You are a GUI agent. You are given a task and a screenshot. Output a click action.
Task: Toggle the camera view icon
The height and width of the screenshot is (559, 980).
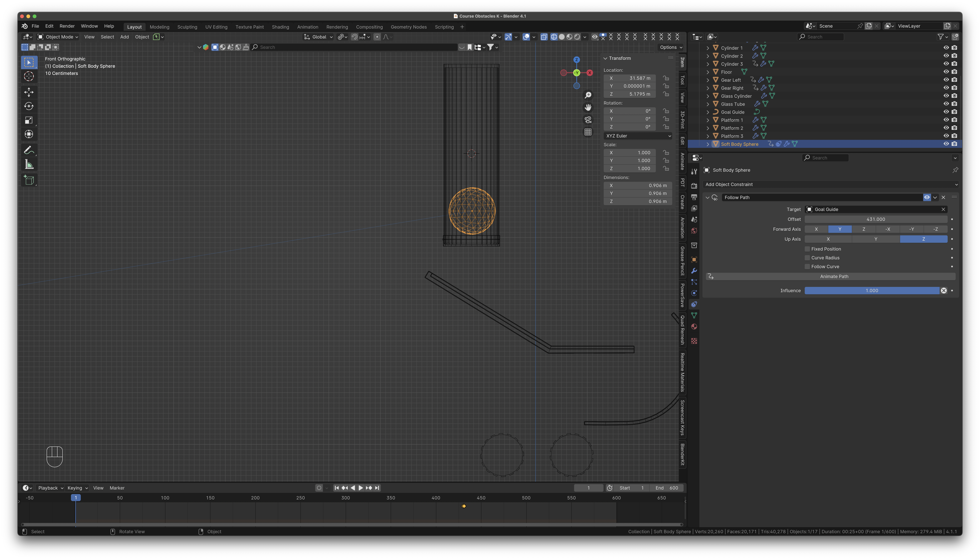[x=588, y=120]
